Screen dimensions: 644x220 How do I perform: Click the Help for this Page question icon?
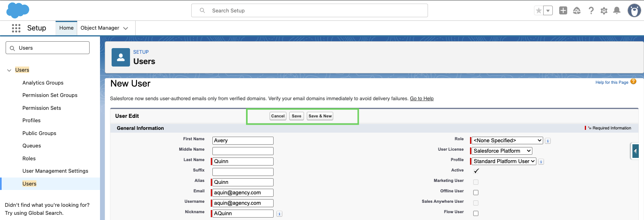pyautogui.click(x=633, y=81)
